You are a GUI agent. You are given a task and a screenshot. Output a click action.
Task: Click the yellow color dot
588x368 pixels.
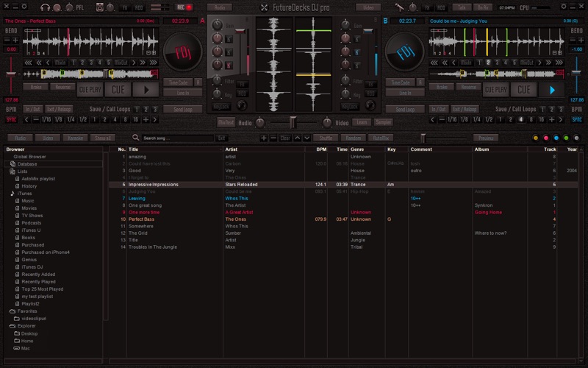click(535, 138)
